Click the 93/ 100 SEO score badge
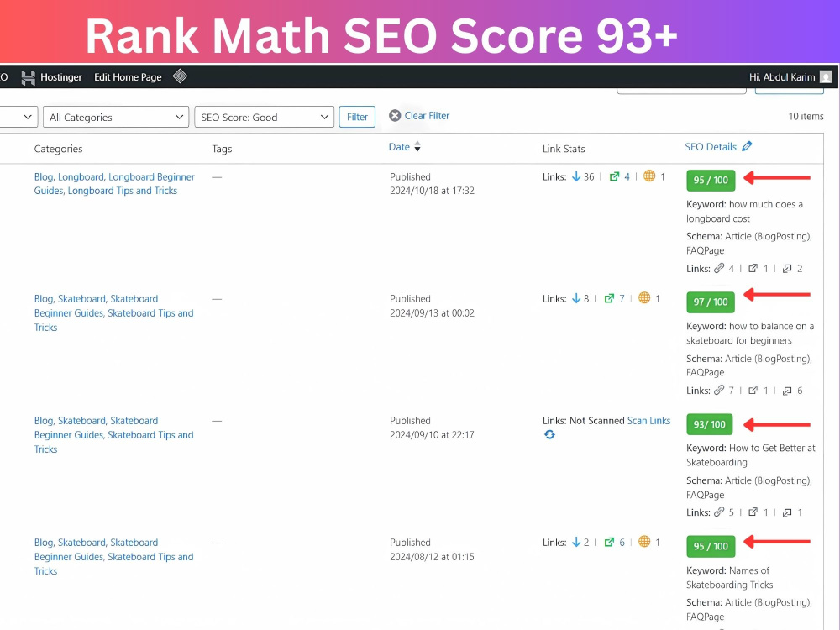 (x=709, y=424)
